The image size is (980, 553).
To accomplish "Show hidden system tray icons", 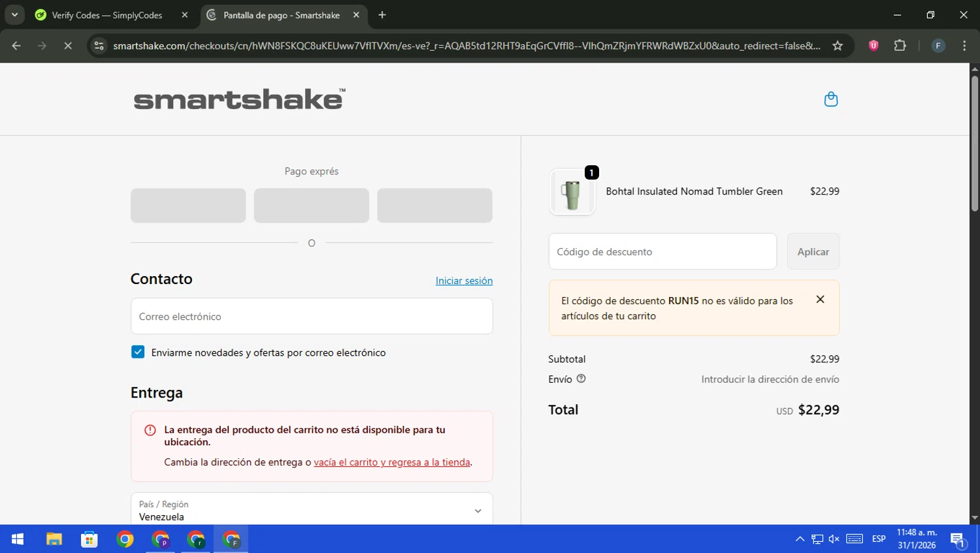I will pos(800,539).
